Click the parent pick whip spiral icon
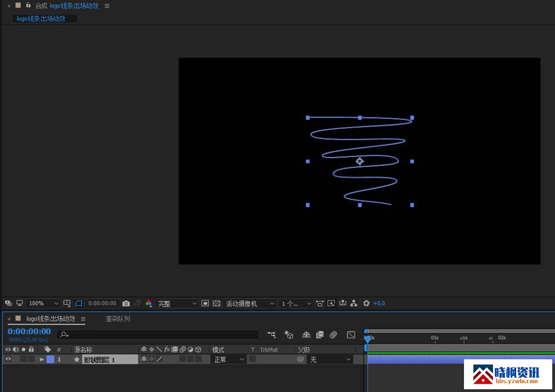Screen dimensions: 555x392 300,359
